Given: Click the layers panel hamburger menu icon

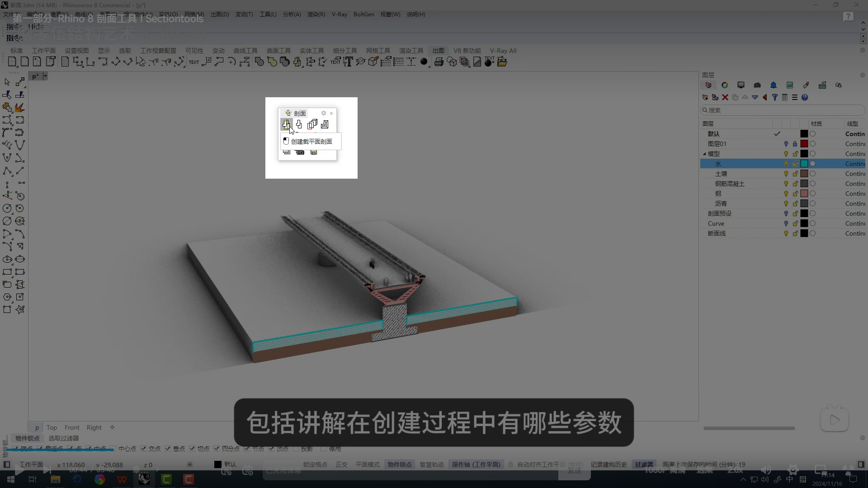Looking at the screenshot, I should click(x=795, y=97).
